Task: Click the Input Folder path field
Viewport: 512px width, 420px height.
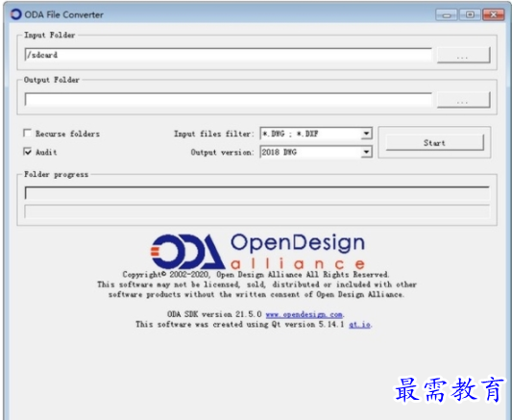Action: (x=229, y=55)
